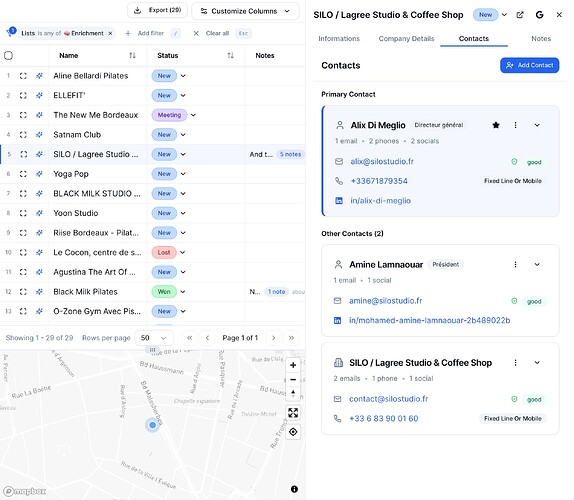The image size is (574, 500).
Task: Select O-Zone Gym Avec Pis... row
Action: tap(97, 311)
